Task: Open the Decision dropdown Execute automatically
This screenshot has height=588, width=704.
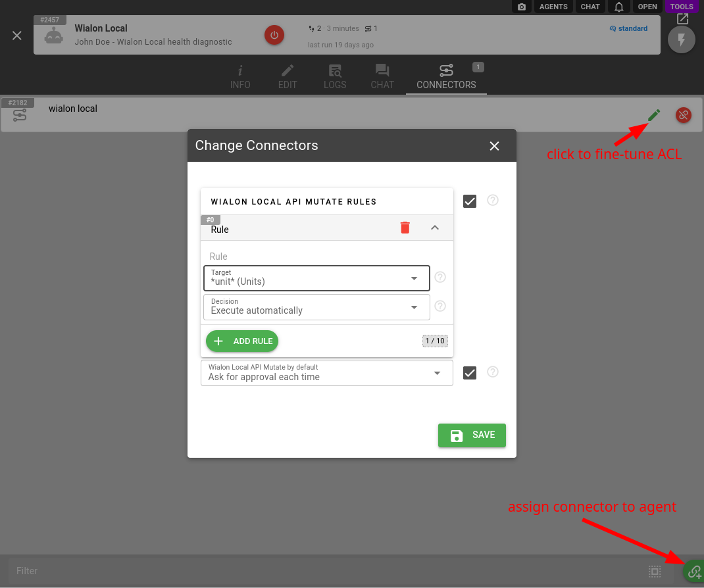Action: [316, 307]
